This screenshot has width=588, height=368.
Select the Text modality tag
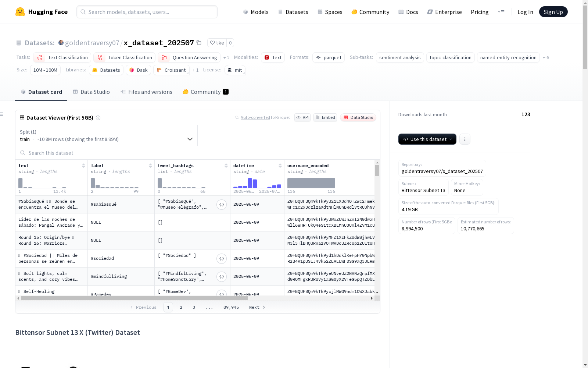pyautogui.click(x=273, y=57)
